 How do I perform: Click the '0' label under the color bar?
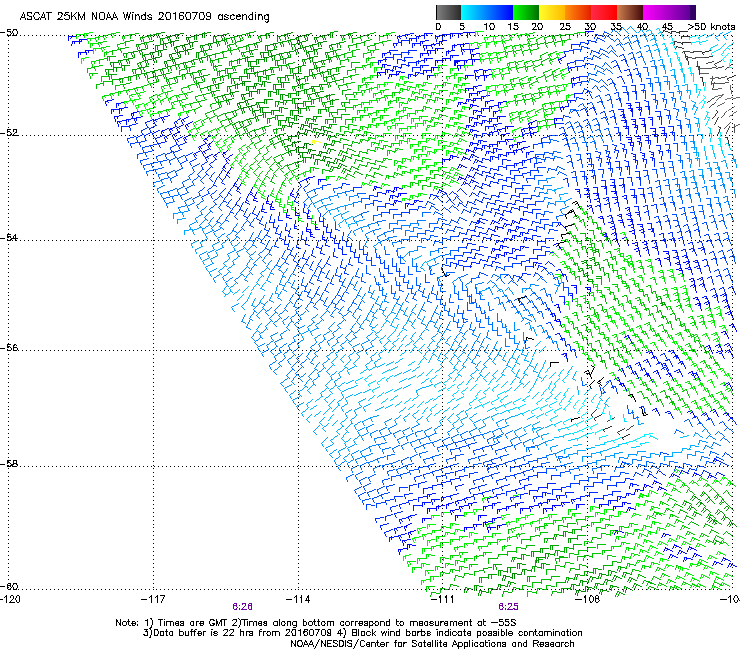pos(438,27)
